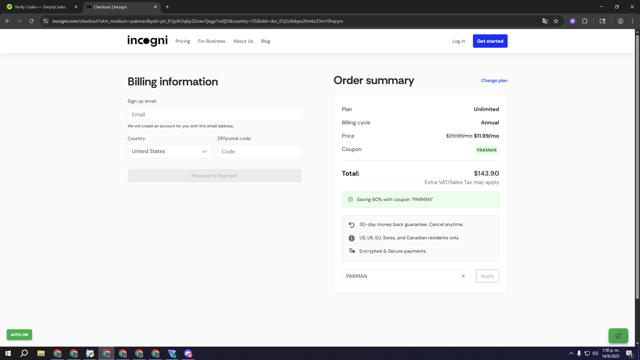Focus the Sign up Email field
Image resolution: width=640 pixels, height=360 pixels.
(x=214, y=115)
